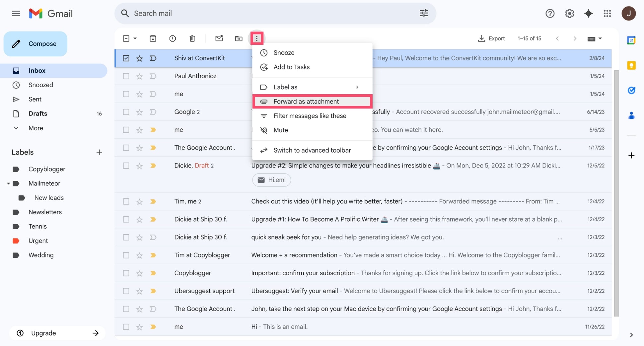Open the Label as submenu arrow

tap(357, 87)
